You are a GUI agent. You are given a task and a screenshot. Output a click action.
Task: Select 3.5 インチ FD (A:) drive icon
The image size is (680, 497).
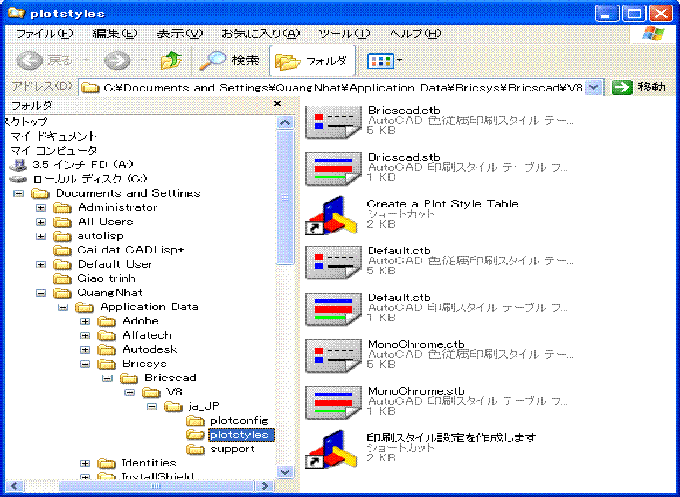pos(18,165)
